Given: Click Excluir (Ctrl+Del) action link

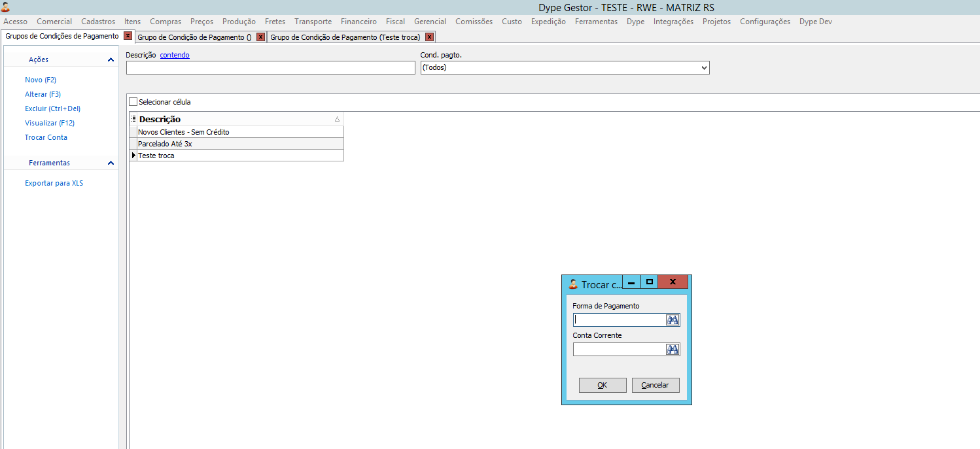Looking at the screenshot, I should coord(52,108).
